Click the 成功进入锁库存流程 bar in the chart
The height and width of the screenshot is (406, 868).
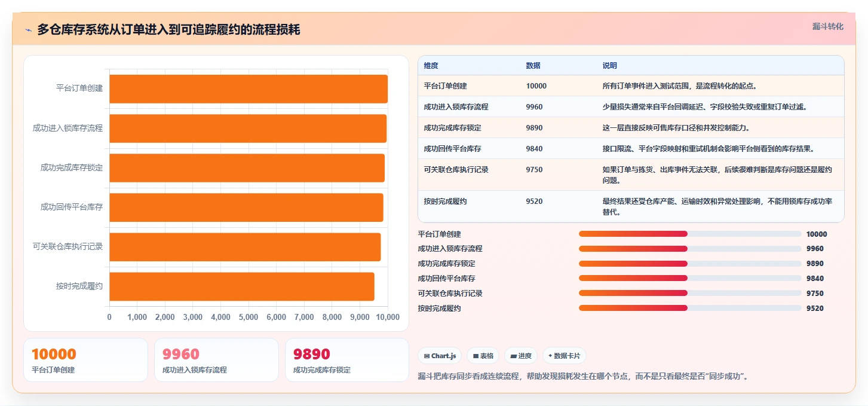click(x=248, y=128)
